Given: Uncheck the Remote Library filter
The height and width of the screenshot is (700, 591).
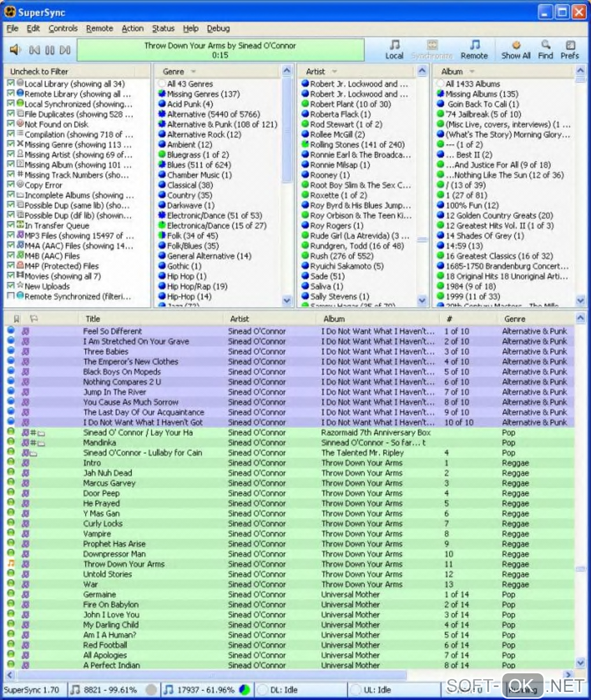Looking at the screenshot, I should (10, 94).
